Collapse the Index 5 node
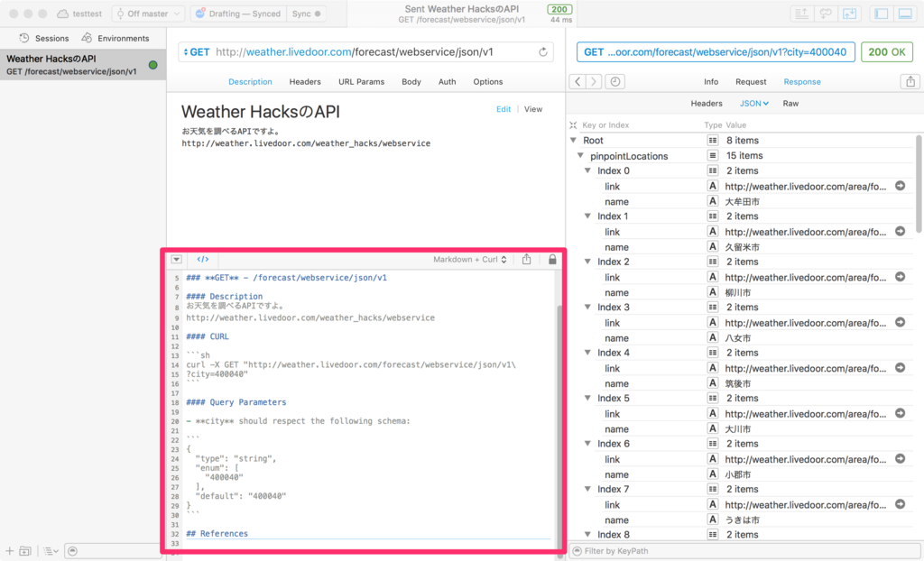Viewport: 924px width, 561px height. (x=587, y=398)
